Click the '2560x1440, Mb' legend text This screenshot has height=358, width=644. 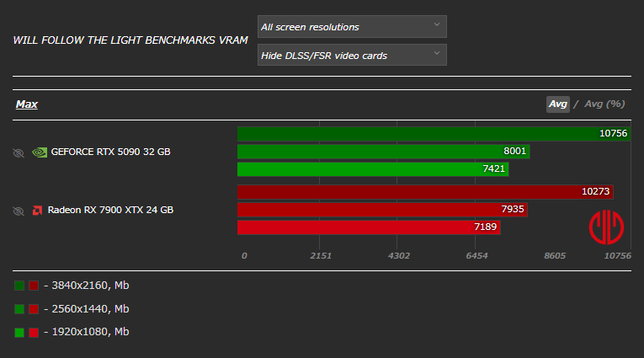pos(90,308)
